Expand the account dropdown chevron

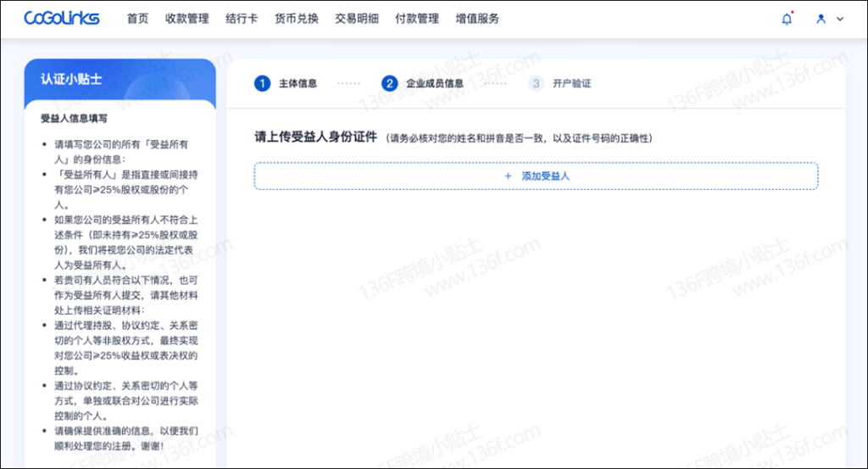[x=840, y=19]
